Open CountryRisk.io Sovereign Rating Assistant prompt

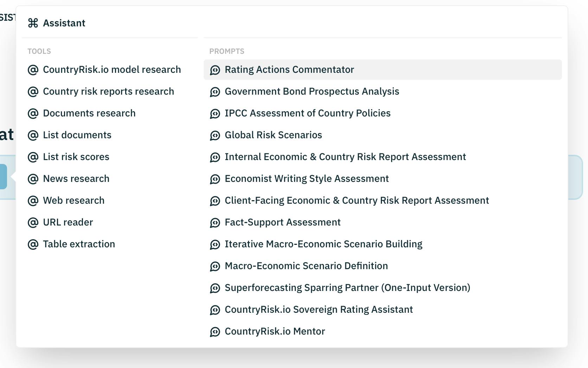pyautogui.click(x=319, y=310)
